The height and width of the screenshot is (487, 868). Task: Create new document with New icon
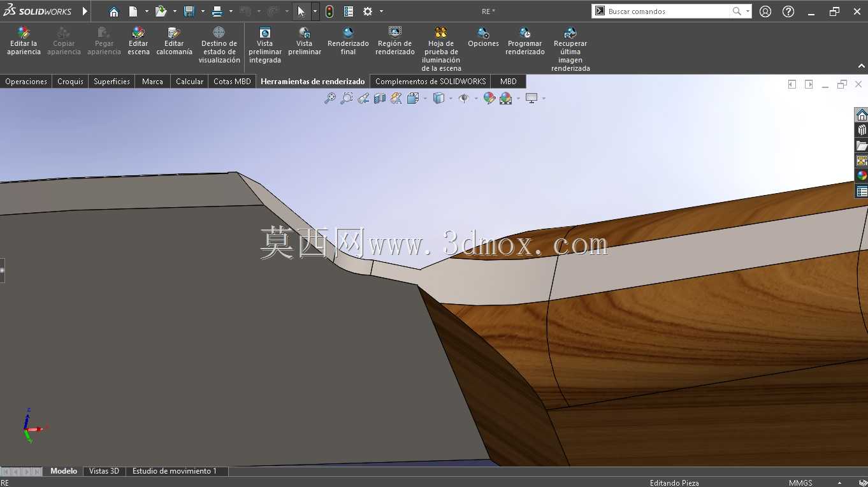point(133,11)
